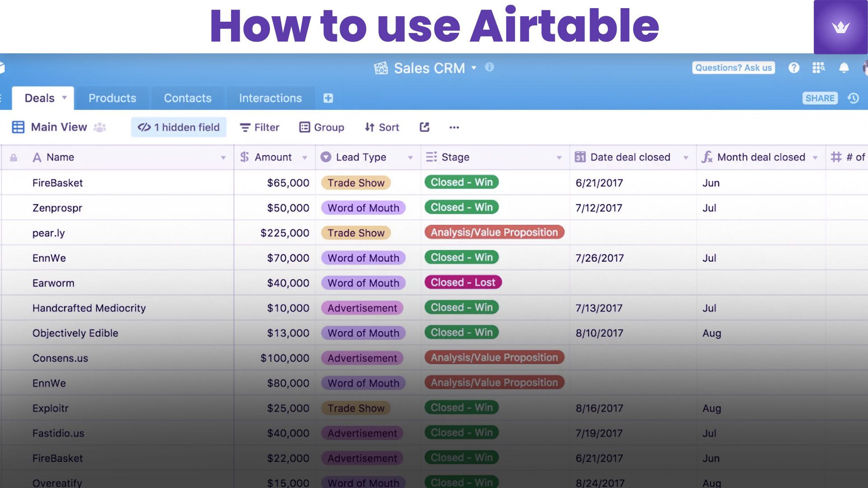This screenshot has width=868, height=488.
Task: Click the Sales CRM base info icon
Action: coord(490,67)
